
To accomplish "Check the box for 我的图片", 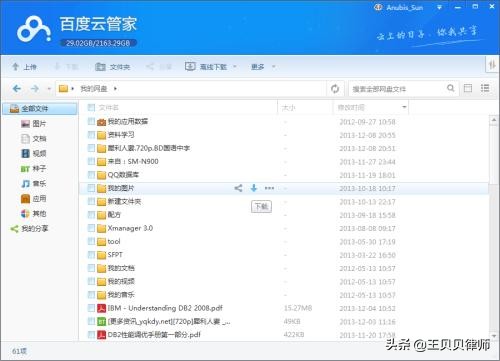I will point(91,188).
